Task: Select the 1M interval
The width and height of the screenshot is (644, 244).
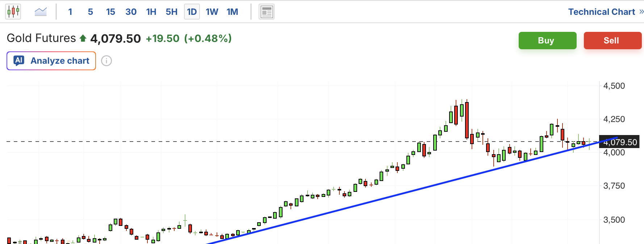Action: pyautogui.click(x=232, y=12)
